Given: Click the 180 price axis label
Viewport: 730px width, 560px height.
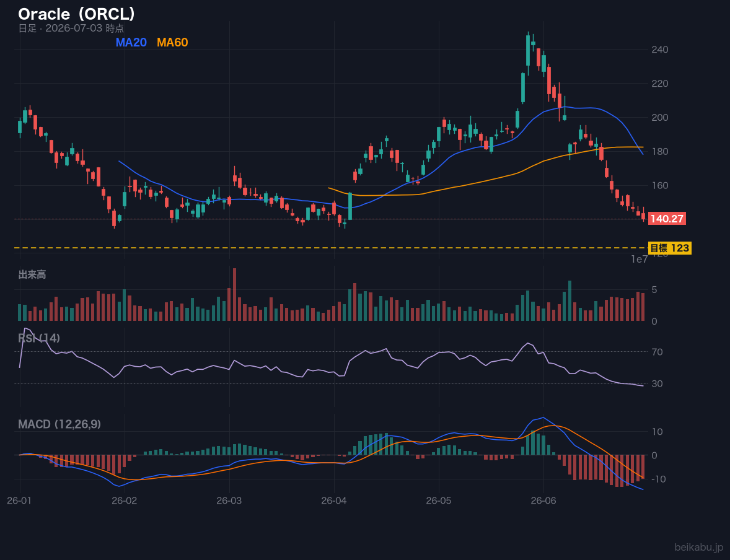Looking at the screenshot, I should click(660, 151).
